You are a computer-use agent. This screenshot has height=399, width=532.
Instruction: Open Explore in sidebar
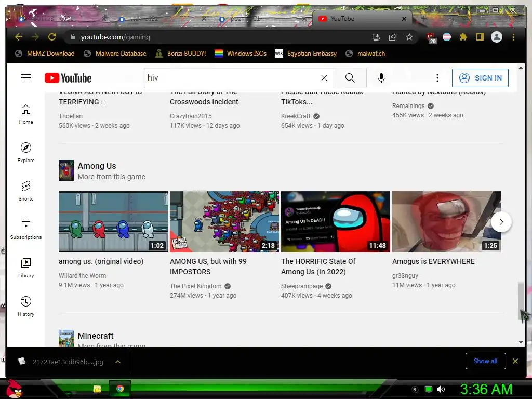pyautogui.click(x=26, y=153)
